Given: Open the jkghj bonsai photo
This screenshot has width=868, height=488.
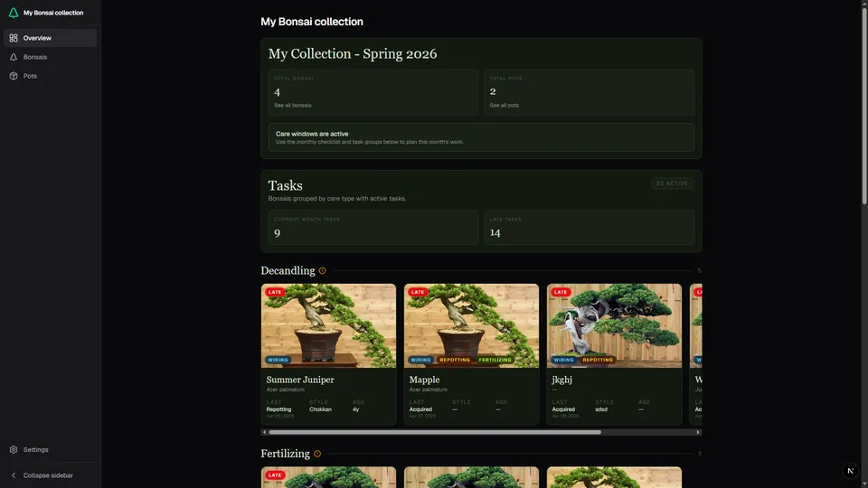Looking at the screenshot, I should pos(615,326).
